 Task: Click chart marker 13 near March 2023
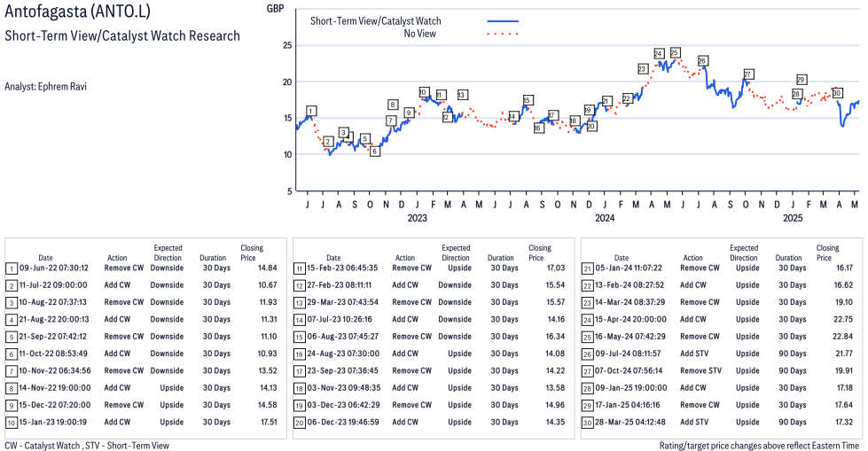462,95
